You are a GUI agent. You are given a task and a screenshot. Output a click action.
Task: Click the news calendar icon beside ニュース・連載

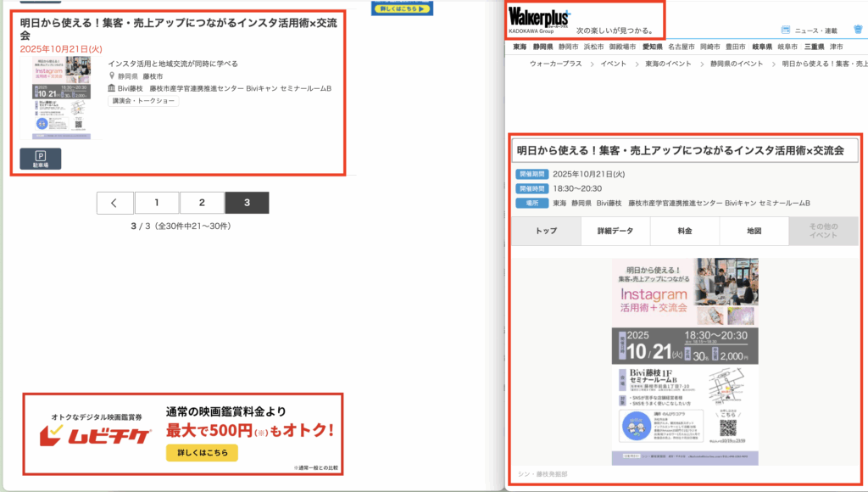[785, 31]
